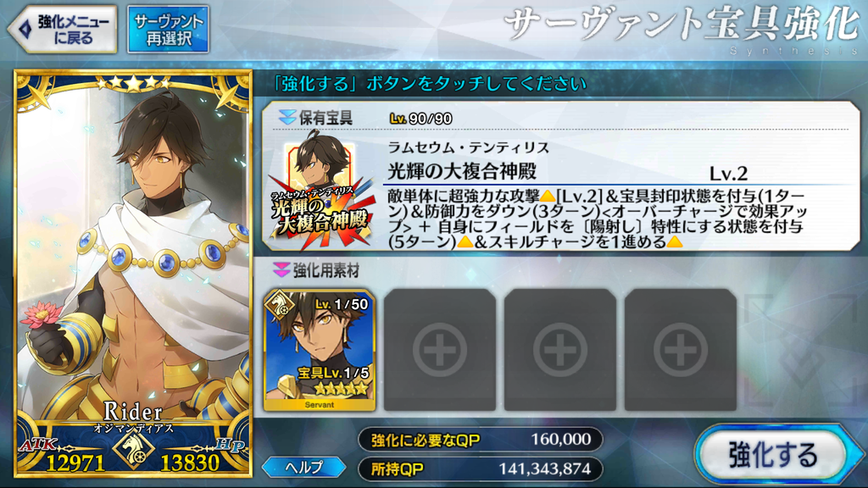This screenshot has height=488, width=868.
Task: Open the ヘルプ help dialog
Action: click(x=304, y=468)
